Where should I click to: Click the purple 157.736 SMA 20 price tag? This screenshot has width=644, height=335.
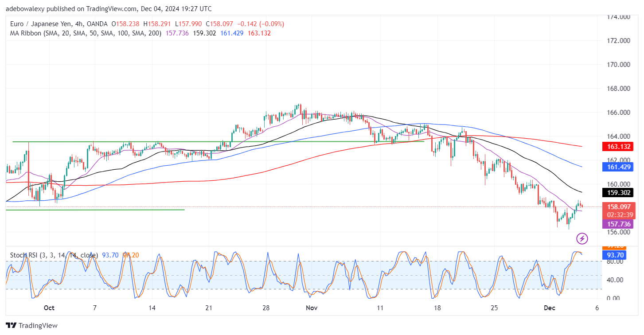620,224
